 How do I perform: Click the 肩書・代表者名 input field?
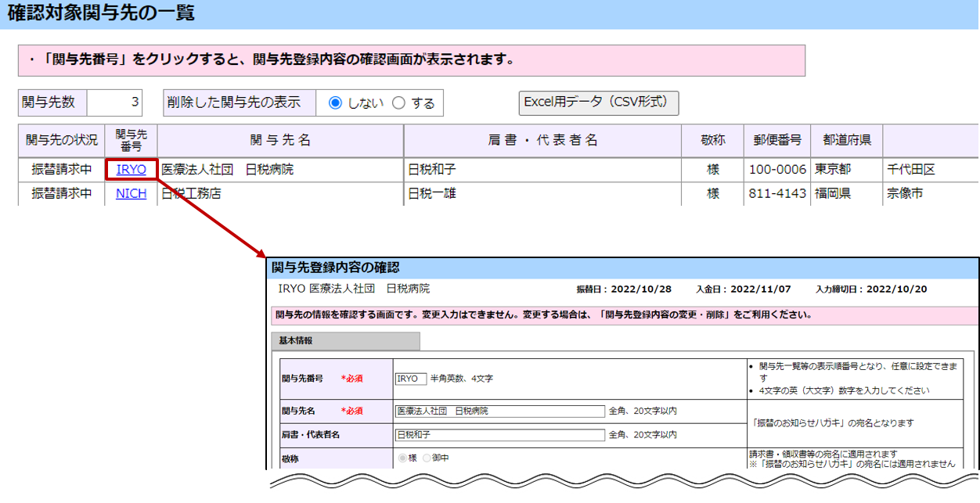click(x=499, y=434)
